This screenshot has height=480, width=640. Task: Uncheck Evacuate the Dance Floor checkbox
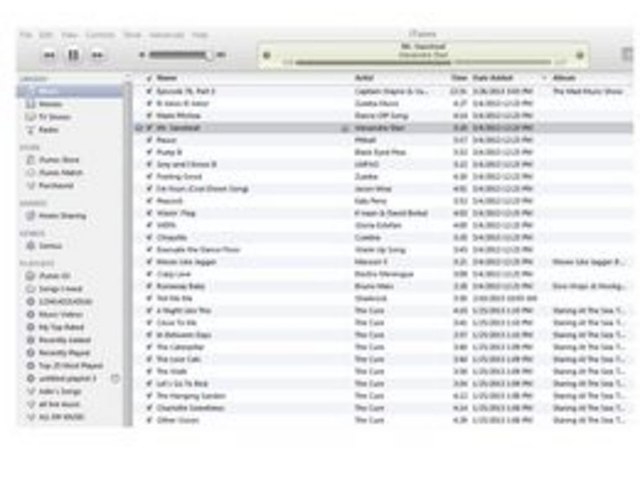click(149, 250)
